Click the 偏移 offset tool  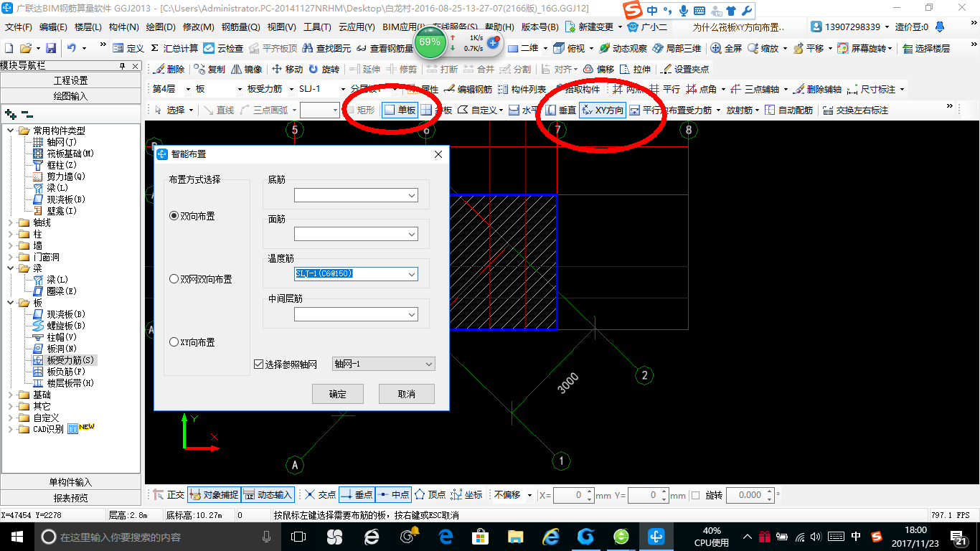coord(598,70)
